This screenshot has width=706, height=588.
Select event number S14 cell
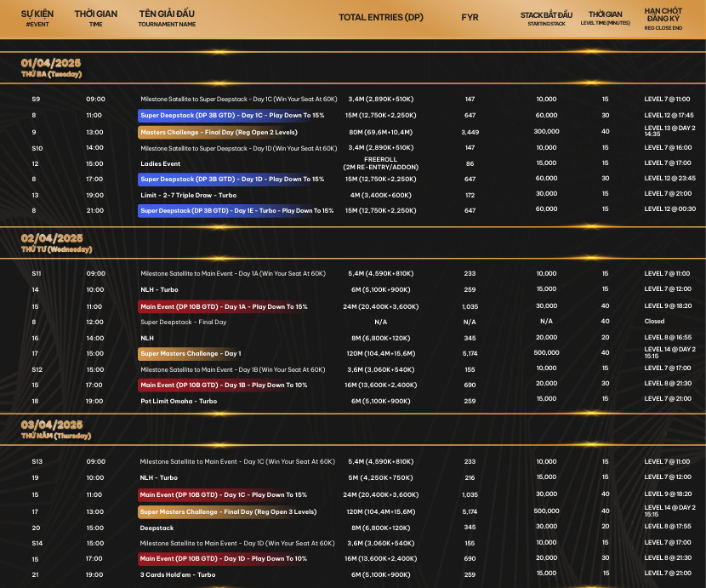(37, 544)
